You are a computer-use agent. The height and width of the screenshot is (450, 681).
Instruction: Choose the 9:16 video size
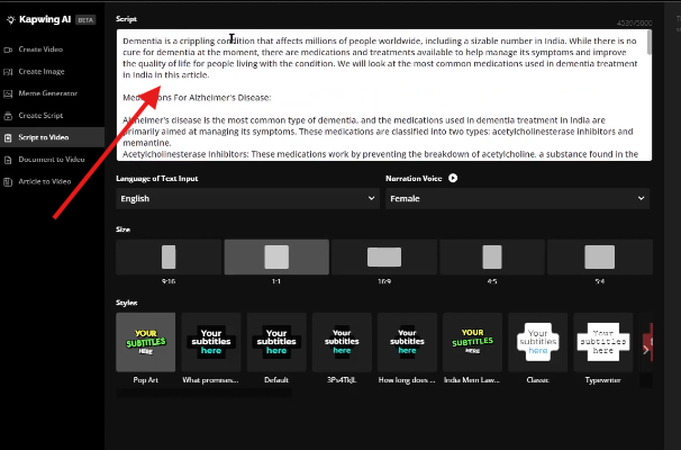click(169, 257)
